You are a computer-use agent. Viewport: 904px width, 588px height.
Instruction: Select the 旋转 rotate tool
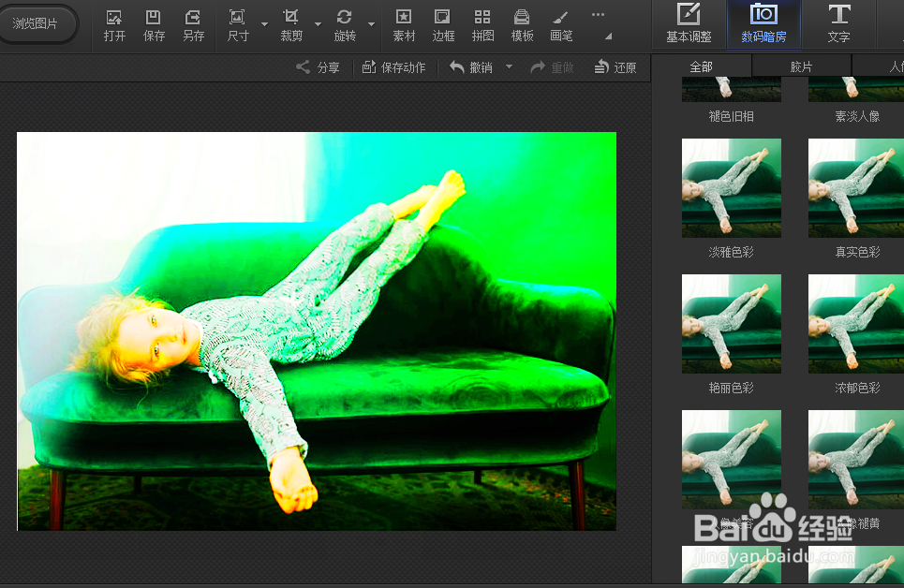click(x=345, y=26)
